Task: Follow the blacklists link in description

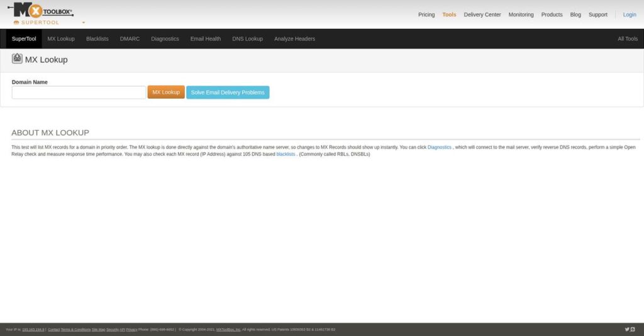Action: (286, 154)
